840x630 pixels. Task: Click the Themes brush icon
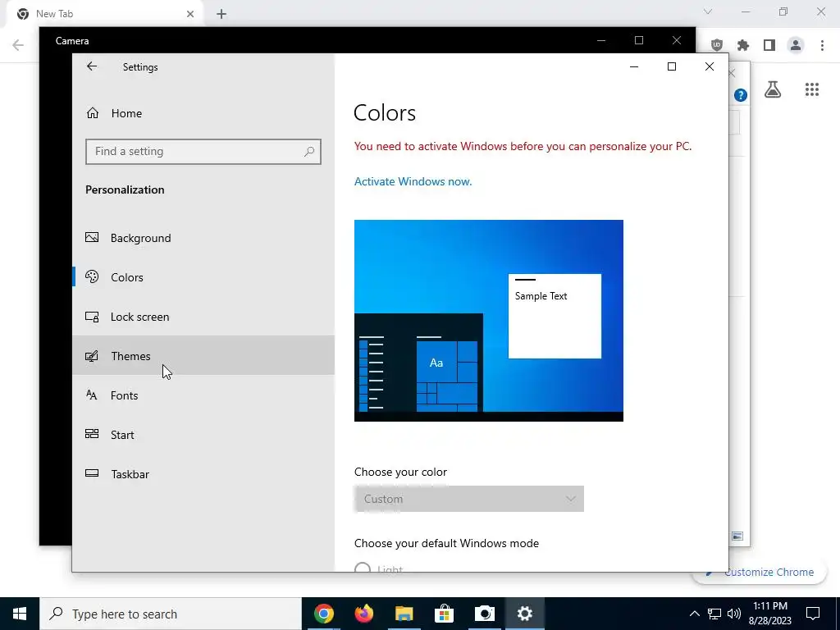(x=92, y=356)
